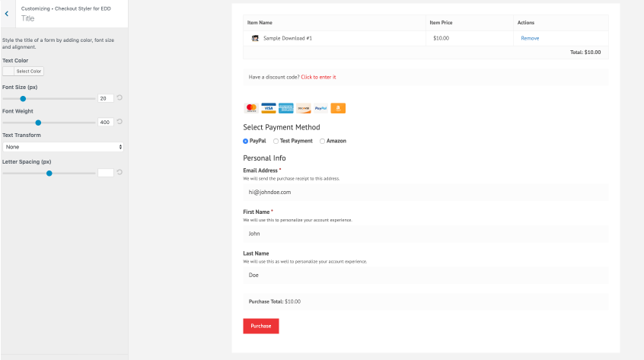The image size is (644, 360).
Task: Open the Text Color picker
Action: pos(23,71)
